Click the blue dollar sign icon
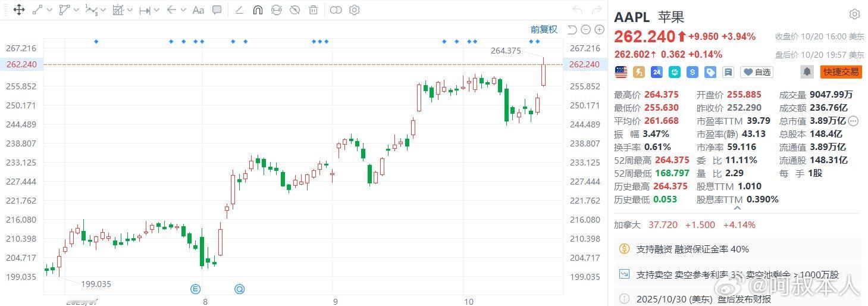This screenshot has height=306, width=868. pos(692,72)
